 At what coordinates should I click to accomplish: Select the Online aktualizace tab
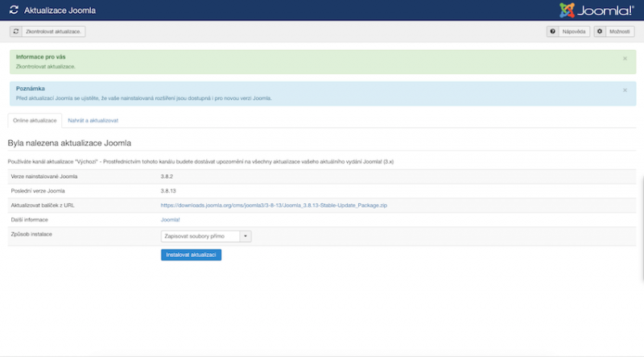tap(35, 121)
